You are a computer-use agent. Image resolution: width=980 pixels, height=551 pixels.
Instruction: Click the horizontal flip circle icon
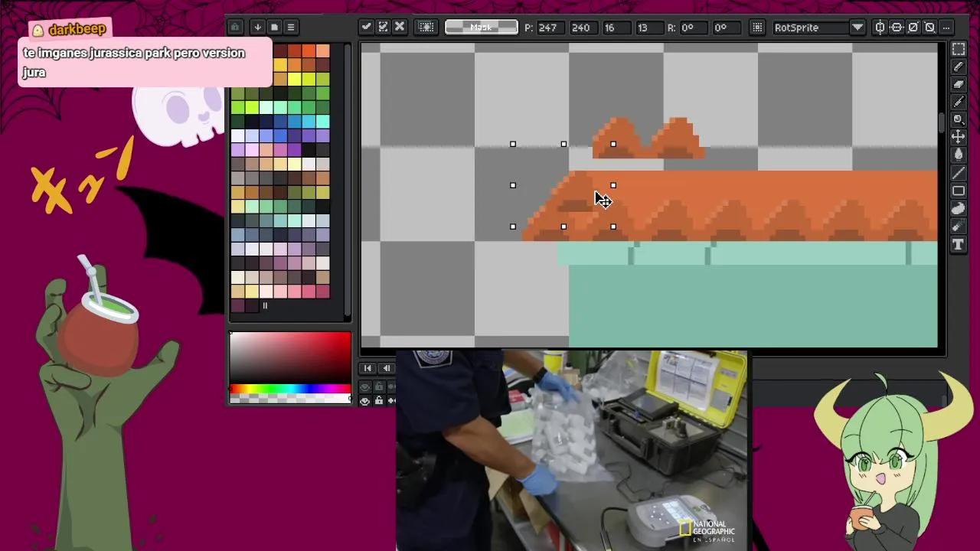coord(897,28)
